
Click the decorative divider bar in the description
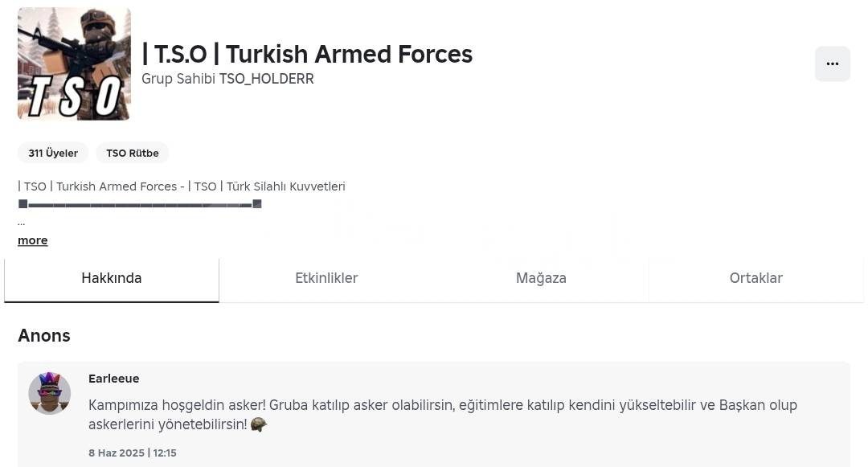[x=140, y=204]
